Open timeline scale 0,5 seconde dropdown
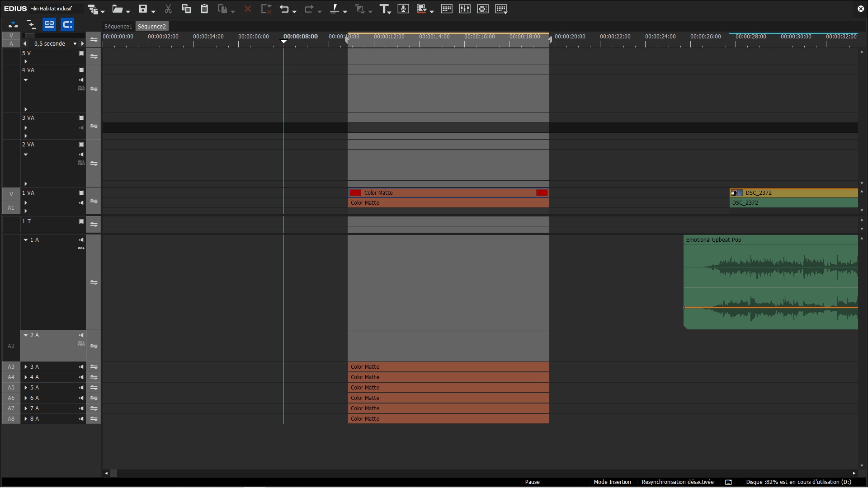Screen dimensions: 868x488 tap(75, 44)
